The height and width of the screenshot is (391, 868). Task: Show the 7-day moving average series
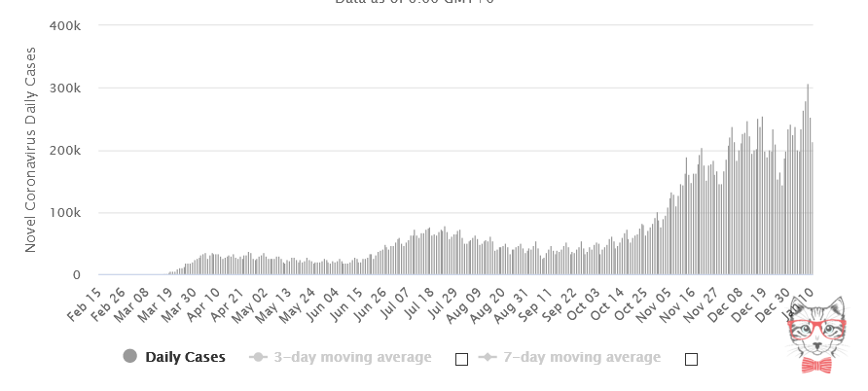[x=581, y=357]
